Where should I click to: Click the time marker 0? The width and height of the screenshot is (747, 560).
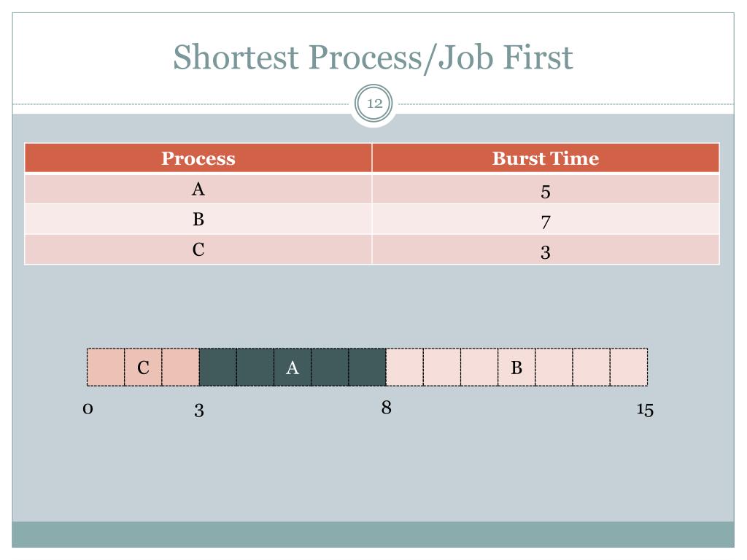coord(88,408)
